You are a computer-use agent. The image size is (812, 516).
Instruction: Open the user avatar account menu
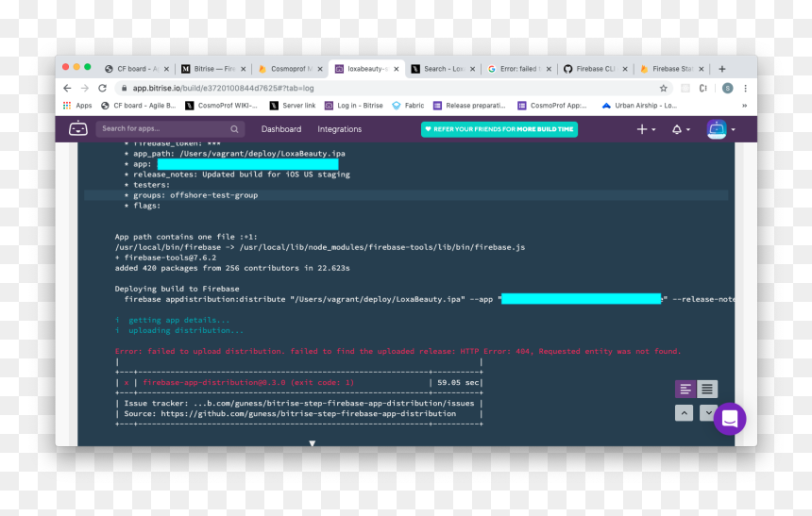point(720,129)
